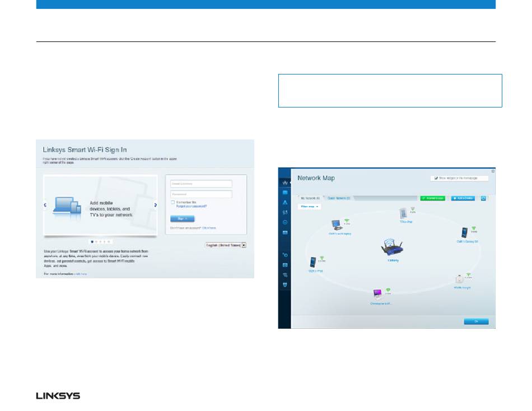Refresh the network map
This screenshot has width=532, height=411.
pyautogui.click(x=483, y=198)
